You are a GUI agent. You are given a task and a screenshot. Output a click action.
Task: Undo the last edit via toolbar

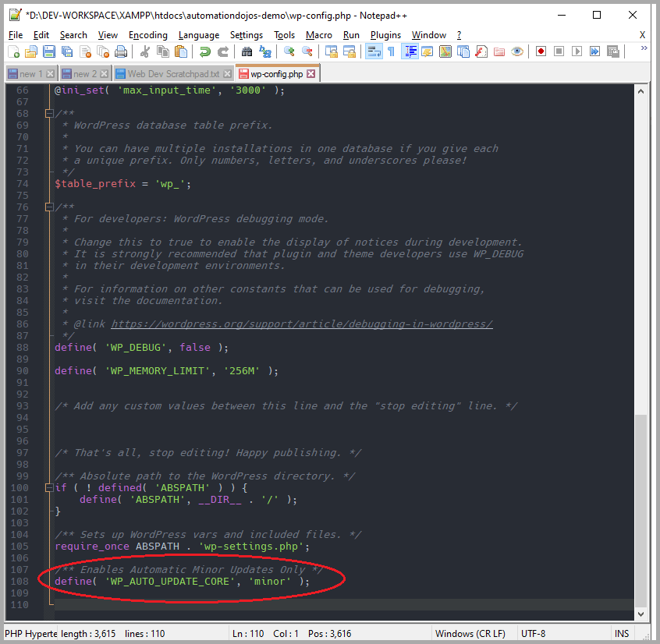(204, 51)
